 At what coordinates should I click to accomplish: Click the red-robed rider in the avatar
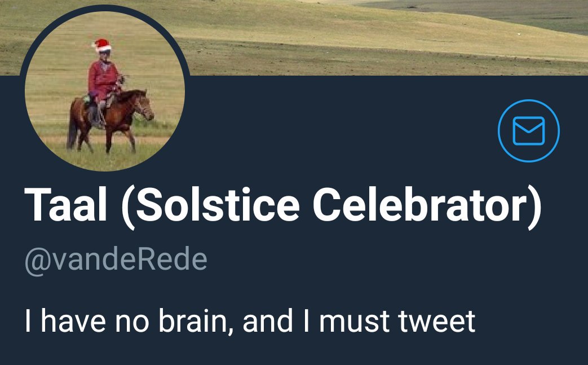tap(104, 81)
